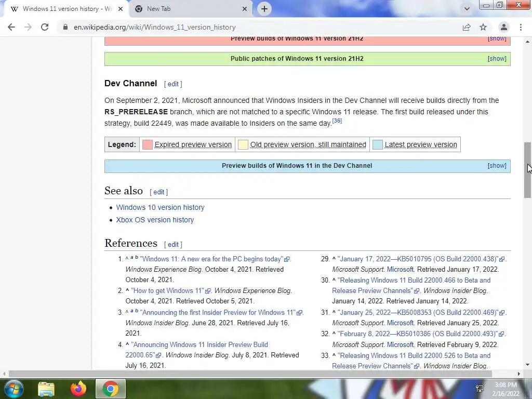Show Preview builds in the Dev Channel
The image size is (532, 399).
(497, 166)
